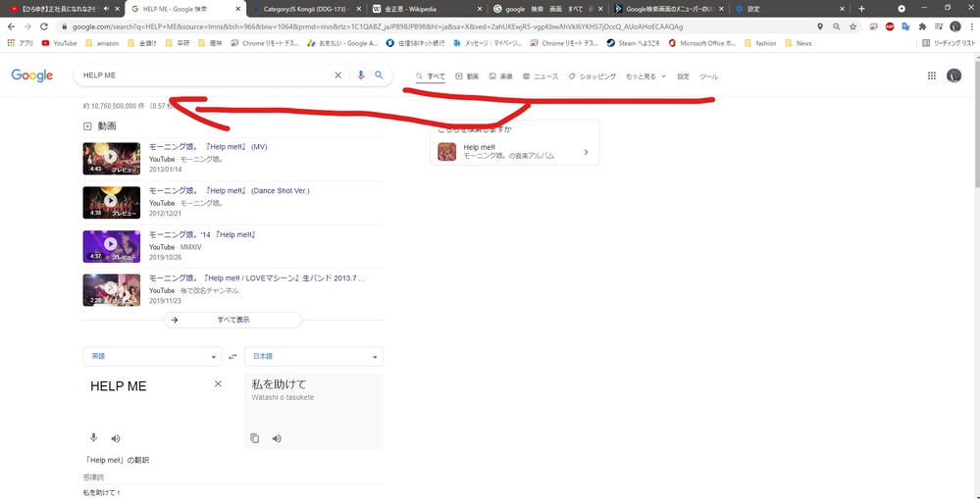
Task: Open the 英語 source language dropdown
Action: (x=152, y=357)
